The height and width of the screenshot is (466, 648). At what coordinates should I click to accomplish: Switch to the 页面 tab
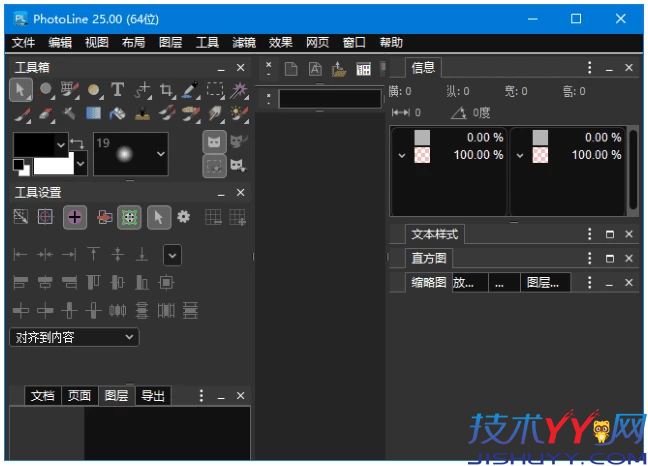pos(79,396)
